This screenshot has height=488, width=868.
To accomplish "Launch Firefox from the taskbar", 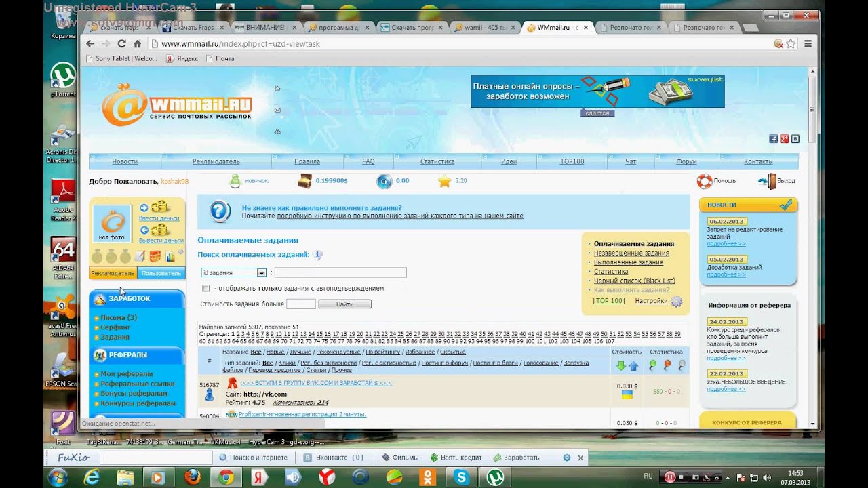I will 193,477.
